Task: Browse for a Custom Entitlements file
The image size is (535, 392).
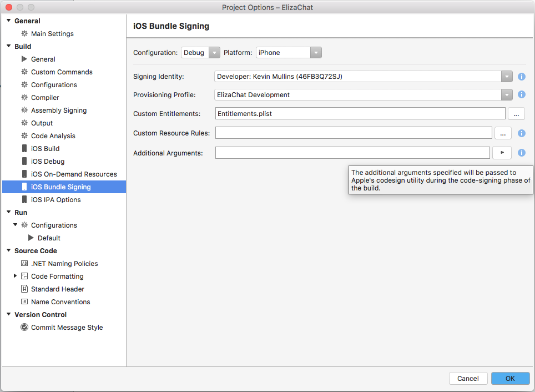Action: tap(516, 113)
